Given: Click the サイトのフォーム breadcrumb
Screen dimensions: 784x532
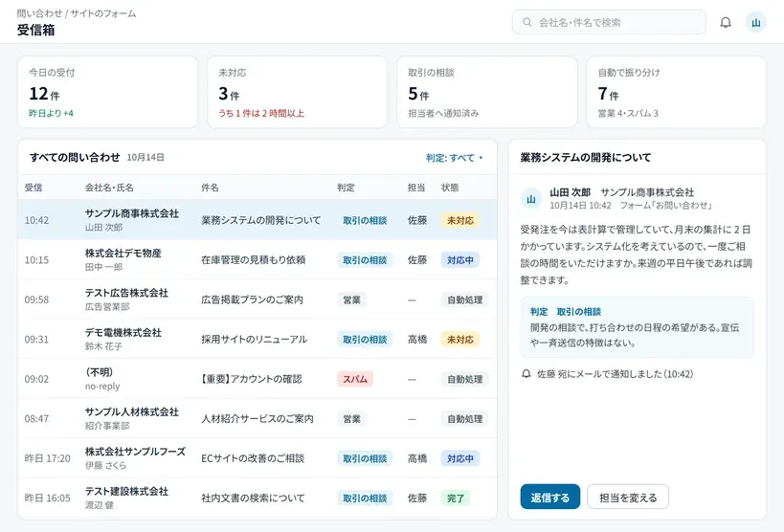Looking at the screenshot, I should pyautogui.click(x=103, y=13).
